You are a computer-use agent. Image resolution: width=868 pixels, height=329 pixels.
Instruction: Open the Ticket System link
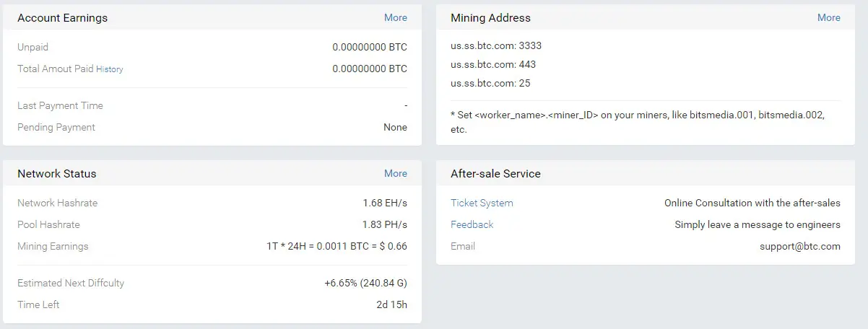coord(482,203)
